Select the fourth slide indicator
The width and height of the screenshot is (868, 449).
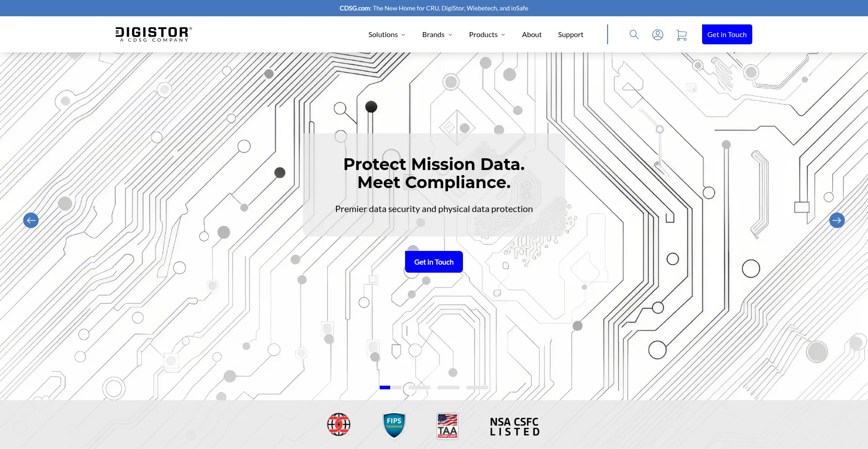477,388
